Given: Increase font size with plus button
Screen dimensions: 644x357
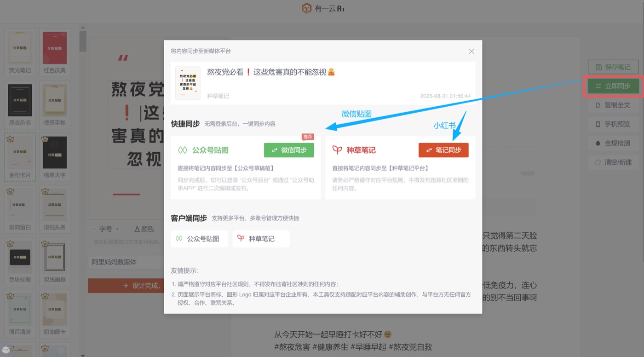Looking at the screenshot, I should [117, 229].
